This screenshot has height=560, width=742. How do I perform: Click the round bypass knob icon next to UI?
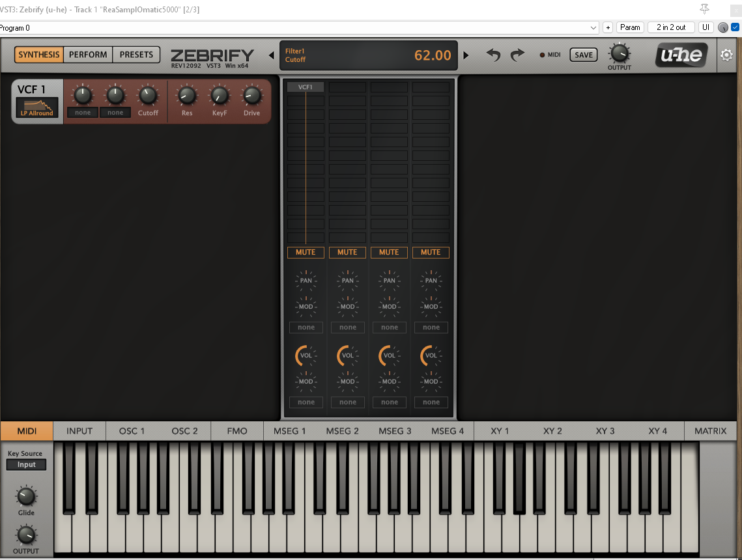coord(722,27)
